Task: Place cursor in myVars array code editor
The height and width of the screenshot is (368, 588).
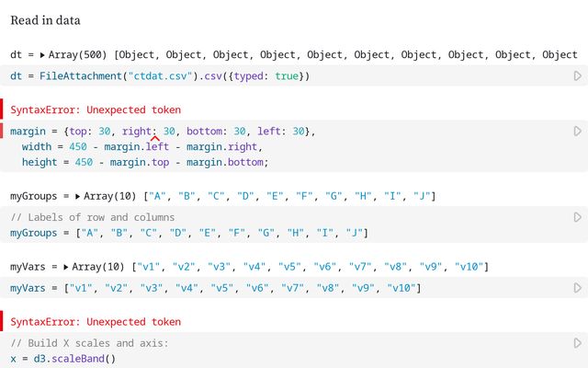Action: [x=216, y=288]
